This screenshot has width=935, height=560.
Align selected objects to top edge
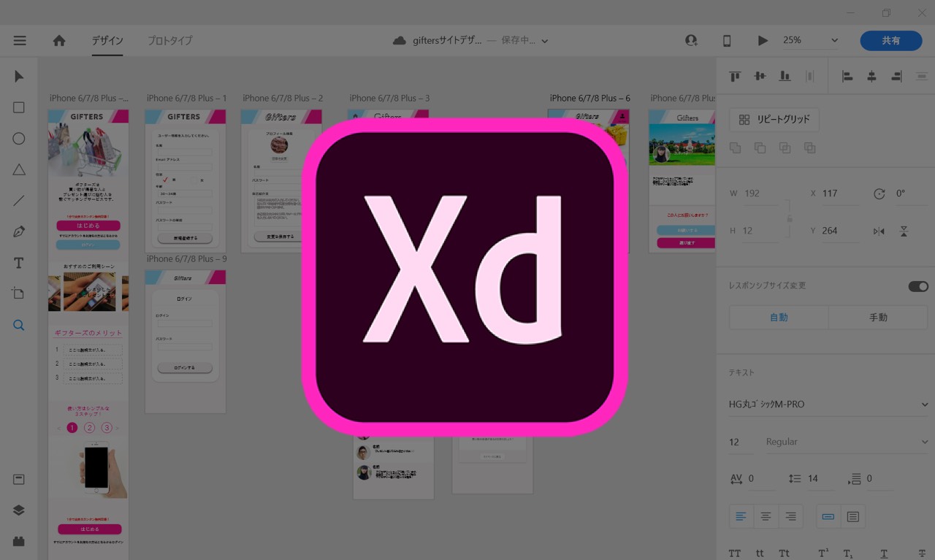tap(735, 76)
